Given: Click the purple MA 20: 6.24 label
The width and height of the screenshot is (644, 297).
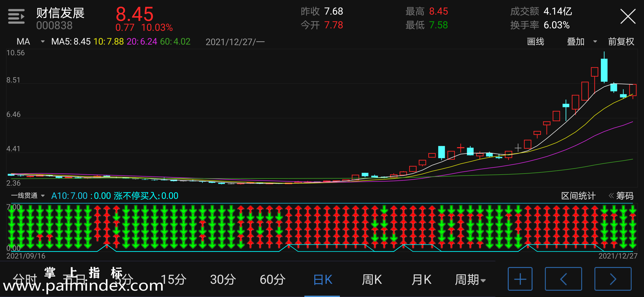Looking at the screenshot, I should [142, 42].
